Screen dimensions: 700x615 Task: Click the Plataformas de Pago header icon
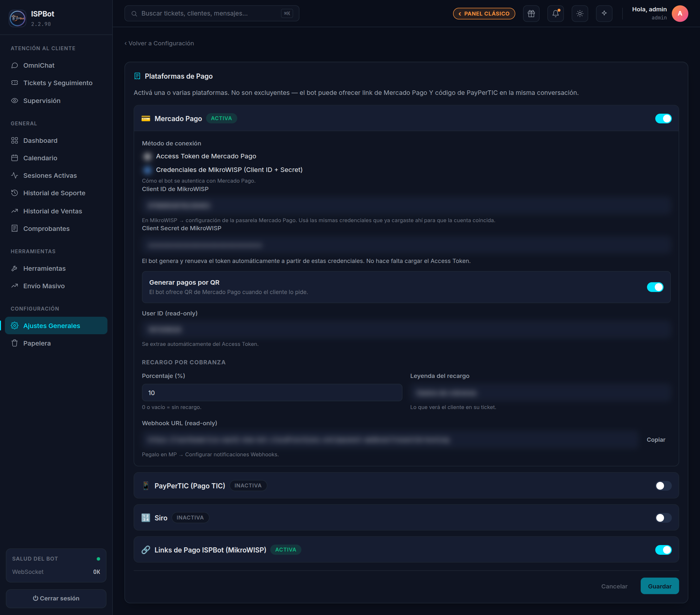[x=137, y=76]
